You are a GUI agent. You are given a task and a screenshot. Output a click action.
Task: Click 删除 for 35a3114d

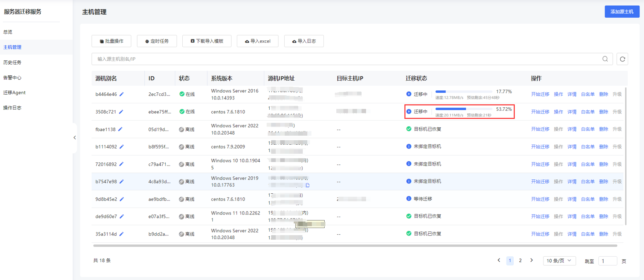tap(603, 234)
